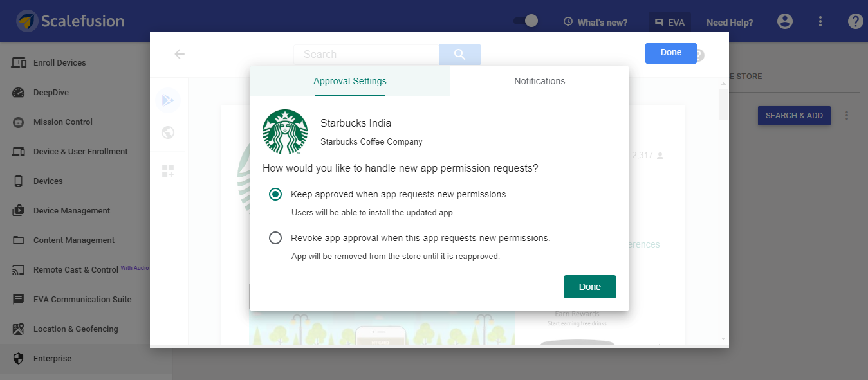Open the user account profile icon
The width and height of the screenshot is (868, 380).
(x=785, y=21)
